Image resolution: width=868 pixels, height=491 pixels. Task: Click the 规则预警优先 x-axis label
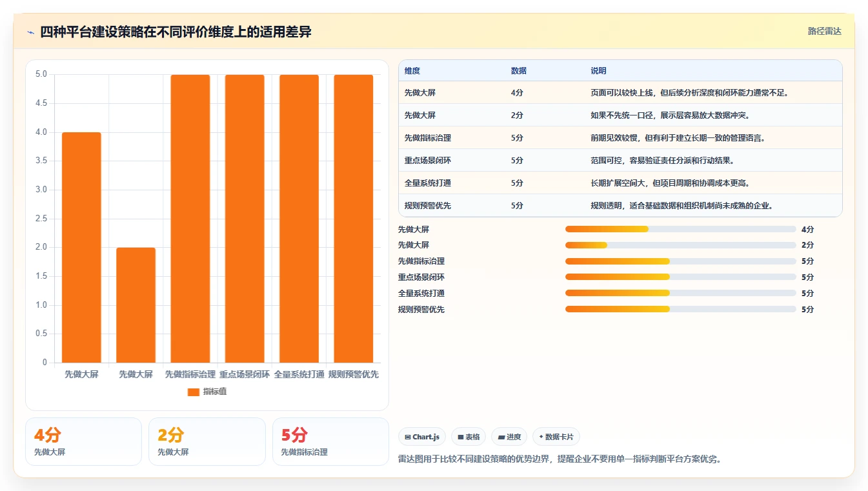(354, 374)
